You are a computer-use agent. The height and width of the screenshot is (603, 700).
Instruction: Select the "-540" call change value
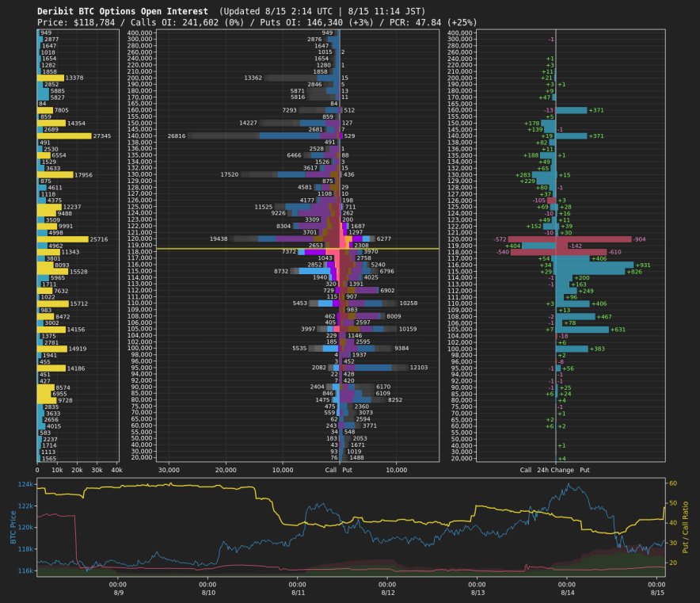(x=503, y=252)
